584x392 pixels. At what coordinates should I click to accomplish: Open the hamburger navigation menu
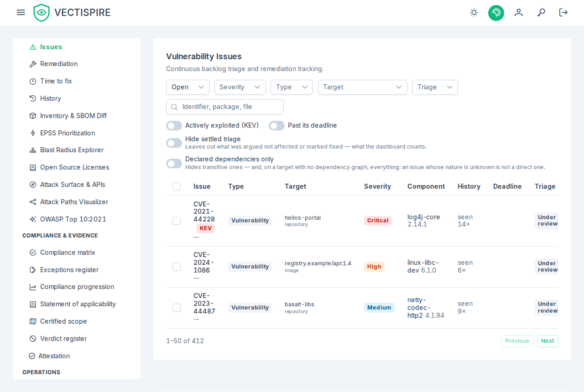point(21,13)
